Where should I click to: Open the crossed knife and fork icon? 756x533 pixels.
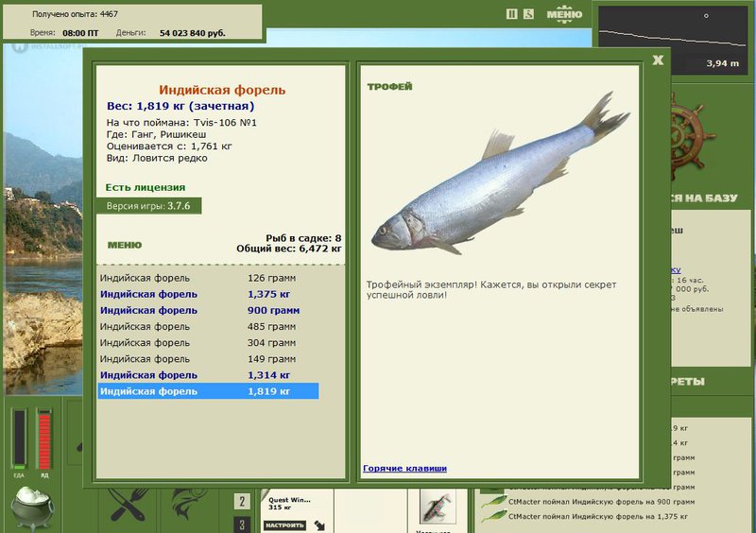[128, 505]
